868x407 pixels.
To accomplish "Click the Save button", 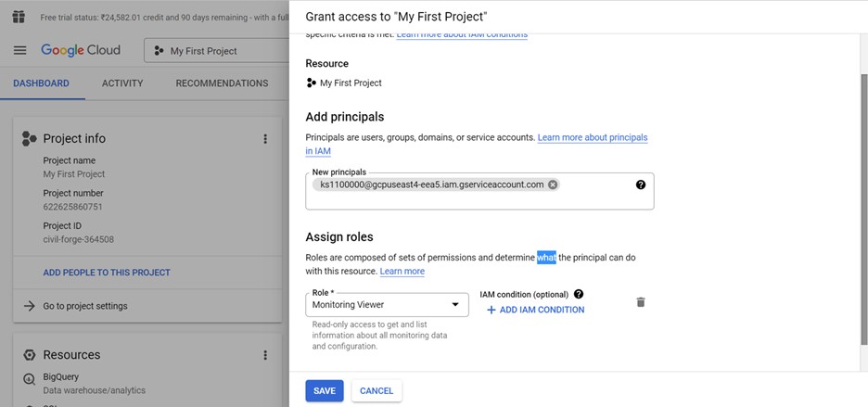I will coord(324,391).
